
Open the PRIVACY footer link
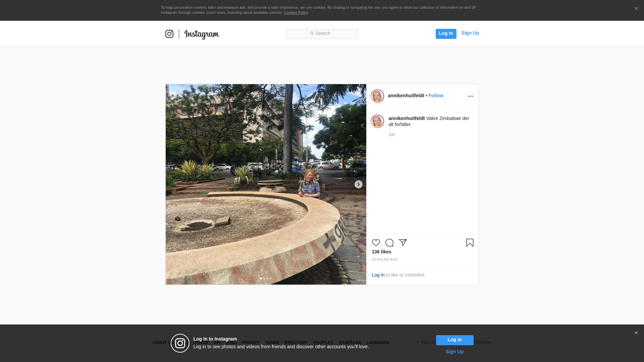[251, 343]
